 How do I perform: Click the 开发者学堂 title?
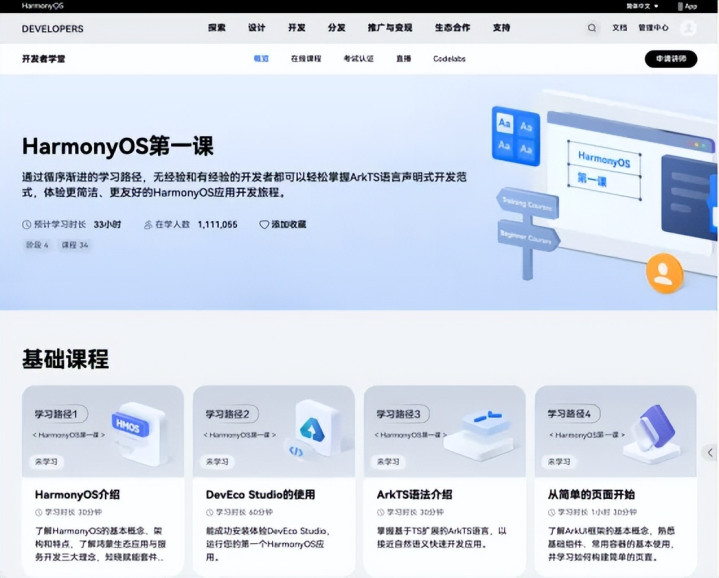point(44,59)
